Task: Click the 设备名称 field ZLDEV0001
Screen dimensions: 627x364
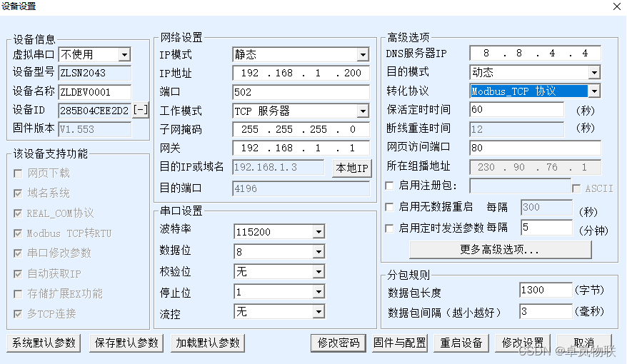Action: coord(95,92)
